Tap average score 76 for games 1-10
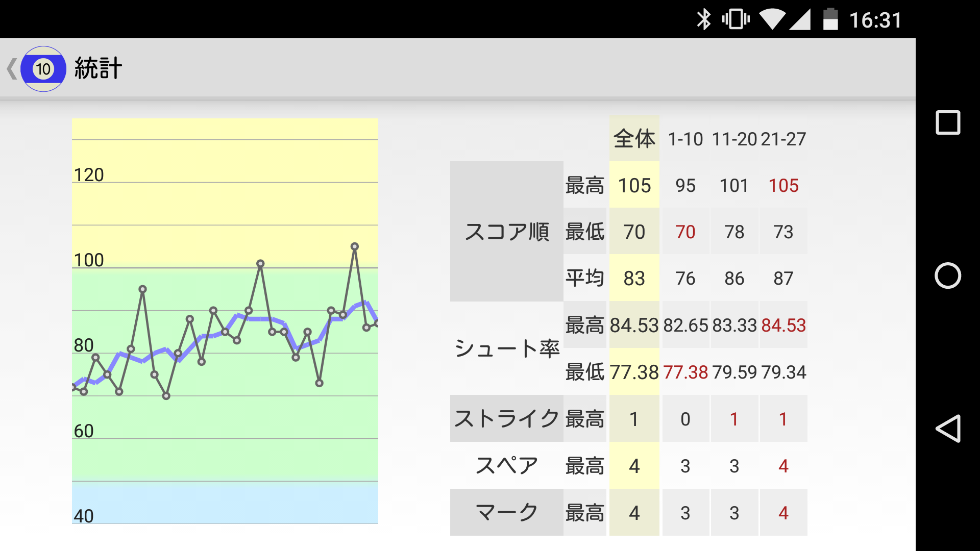This screenshot has width=980, height=551. (685, 278)
